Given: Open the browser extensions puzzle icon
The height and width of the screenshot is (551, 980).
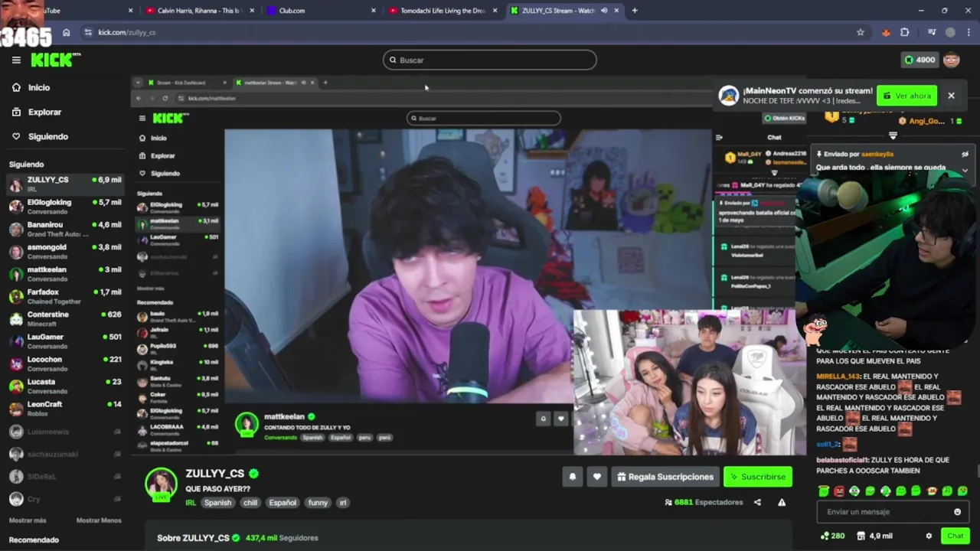Looking at the screenshot, I should point(905,32).
